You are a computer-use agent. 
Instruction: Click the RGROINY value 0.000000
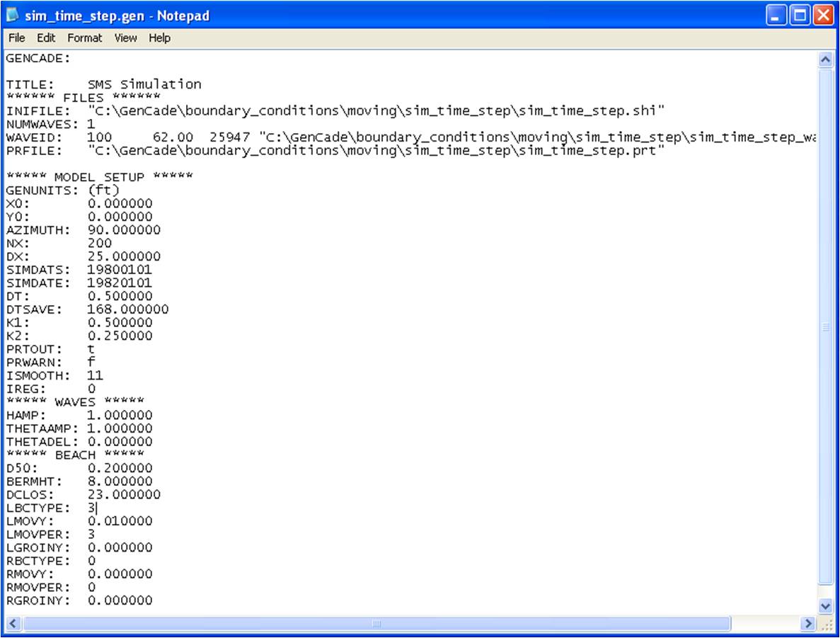120,600
